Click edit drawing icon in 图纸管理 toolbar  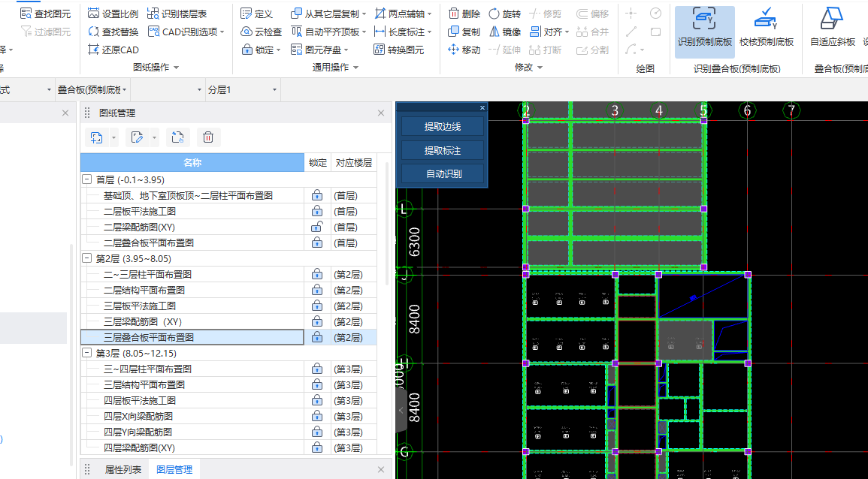(x=137, y=137)
